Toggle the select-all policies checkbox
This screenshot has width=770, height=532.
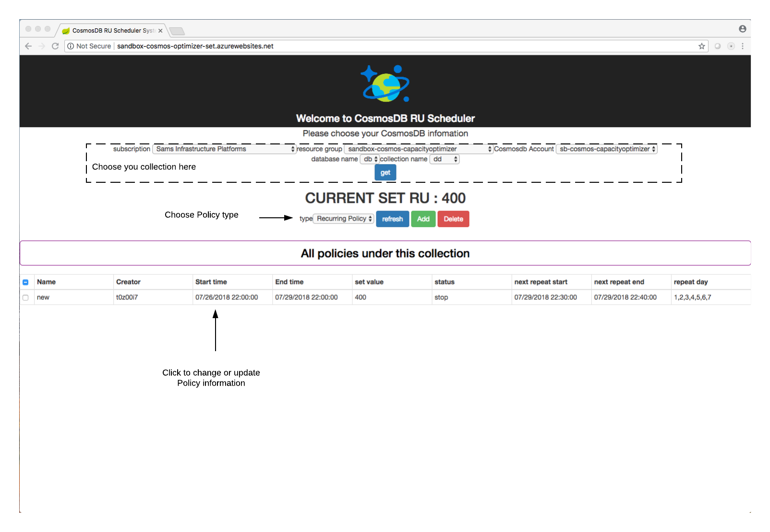pos(25,282)
